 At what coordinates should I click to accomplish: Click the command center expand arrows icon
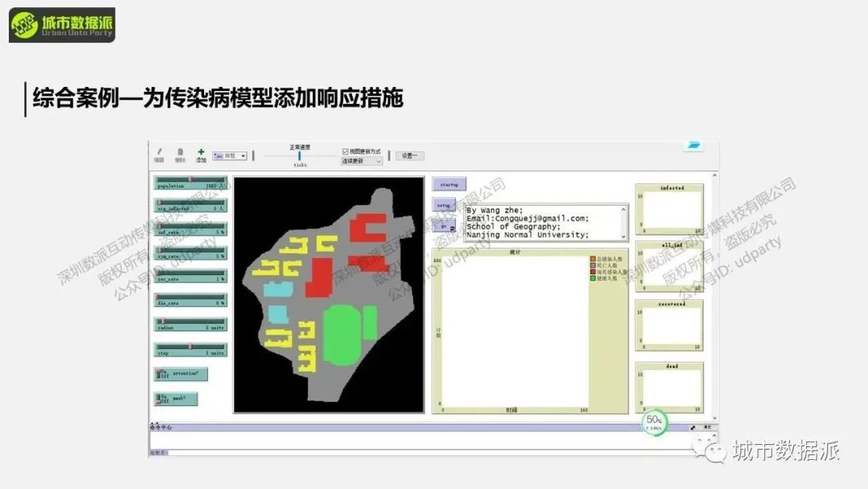(x=693, y=428)
